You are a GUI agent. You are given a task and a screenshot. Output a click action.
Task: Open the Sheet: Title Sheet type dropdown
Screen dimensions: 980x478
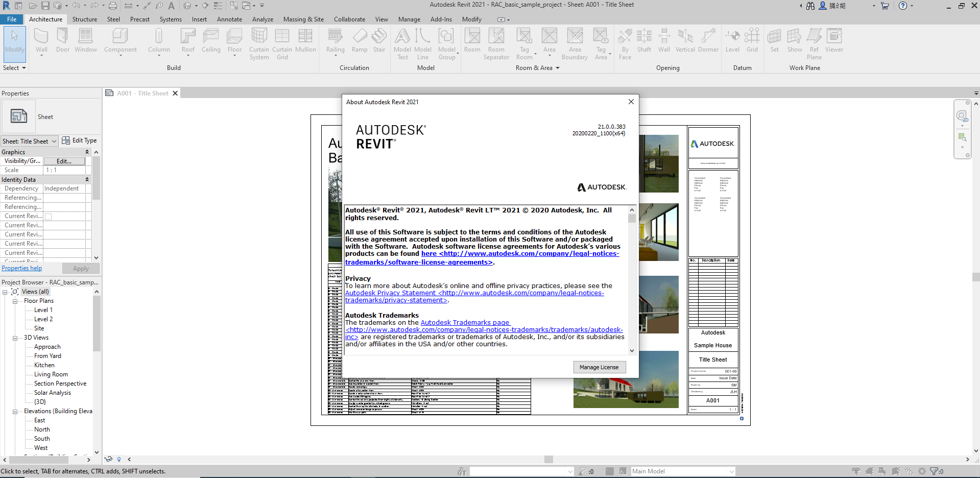(30, 141)
